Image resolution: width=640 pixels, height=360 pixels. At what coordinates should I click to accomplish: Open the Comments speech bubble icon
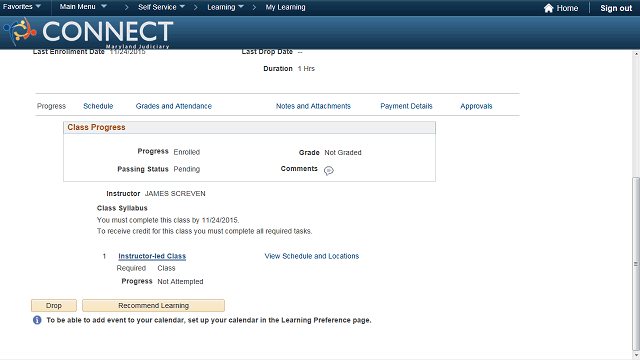click(x=329, y=171)
